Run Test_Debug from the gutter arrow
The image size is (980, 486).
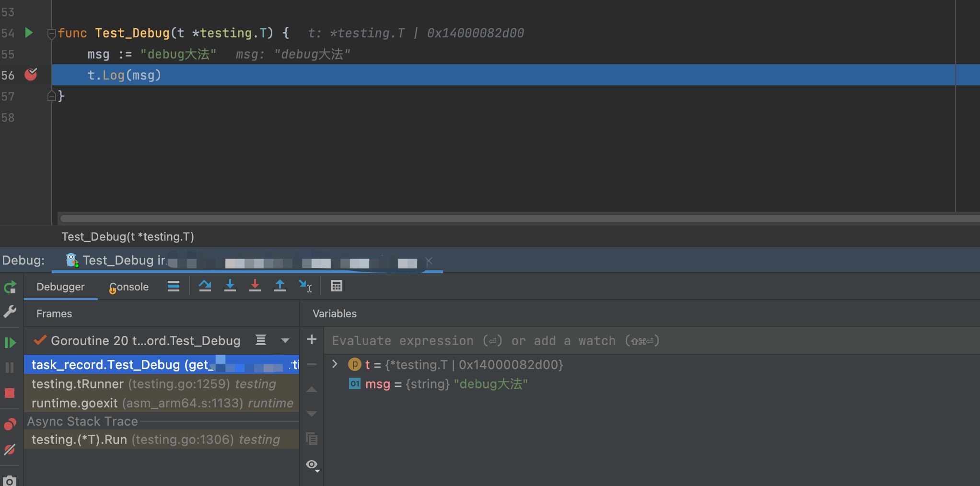[x=29, y=33]
